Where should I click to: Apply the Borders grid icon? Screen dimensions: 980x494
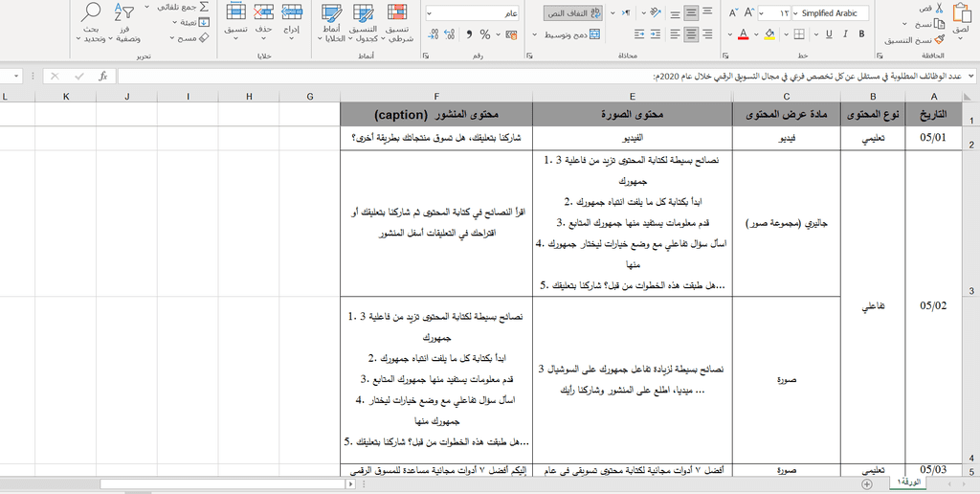pyautogui.click(x=799, y=34)
